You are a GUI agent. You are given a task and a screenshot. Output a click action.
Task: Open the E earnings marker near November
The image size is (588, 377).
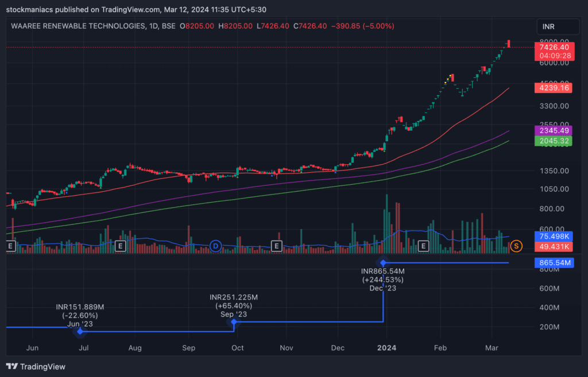coord(276,246)
